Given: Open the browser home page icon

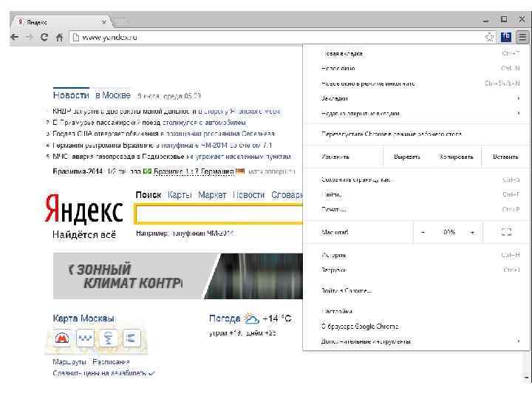Looking at the screenshot, I should click(59, 37).
